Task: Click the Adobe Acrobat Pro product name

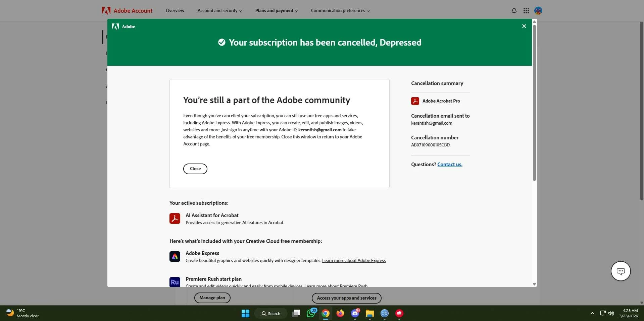Action: tap(441, 101)
